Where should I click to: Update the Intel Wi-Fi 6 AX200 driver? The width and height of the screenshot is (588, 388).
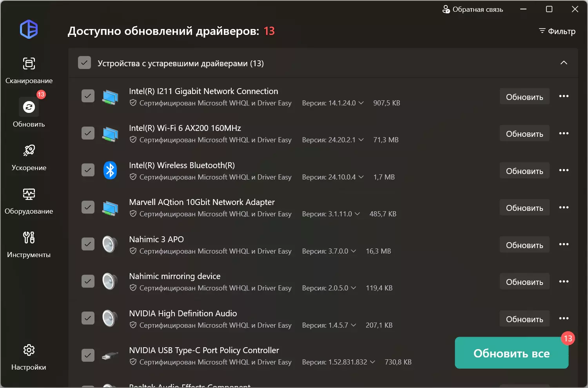click(524, 134)
